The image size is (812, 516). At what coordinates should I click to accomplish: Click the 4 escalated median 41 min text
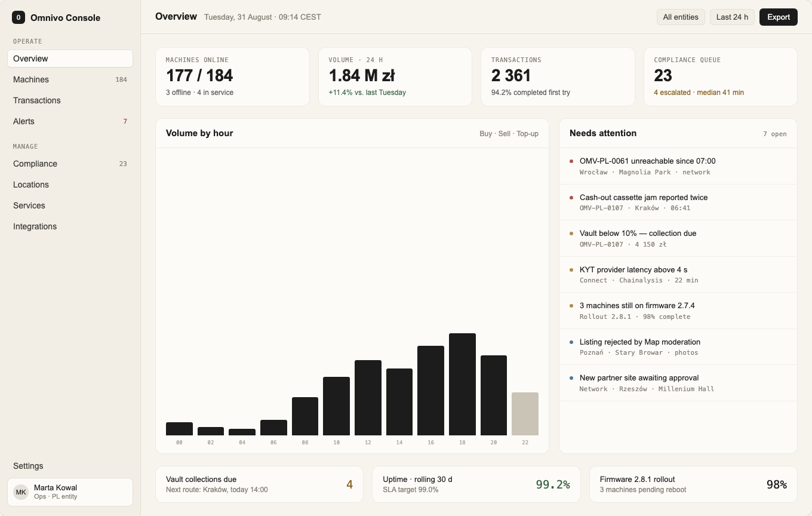click(x=699, y=93)
